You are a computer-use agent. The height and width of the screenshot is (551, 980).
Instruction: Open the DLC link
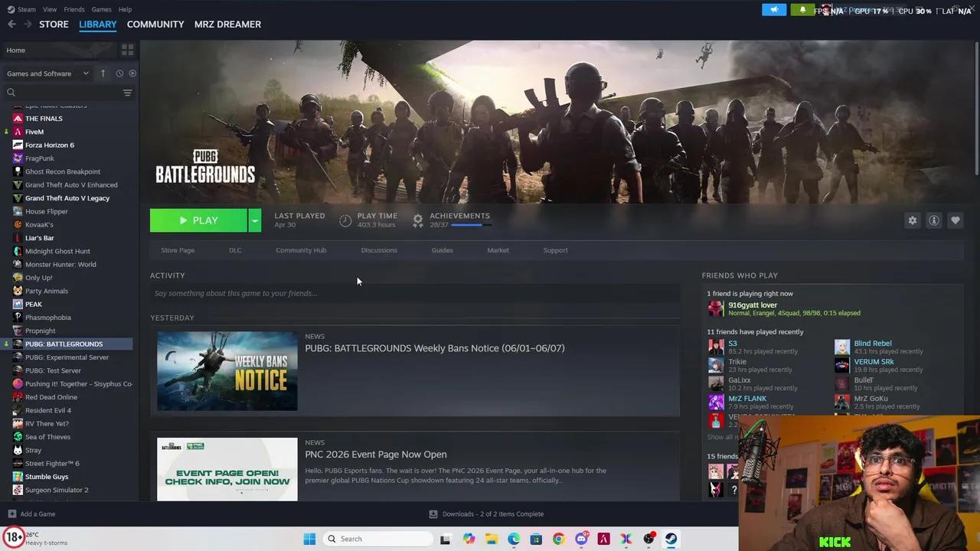click(235, 250)
